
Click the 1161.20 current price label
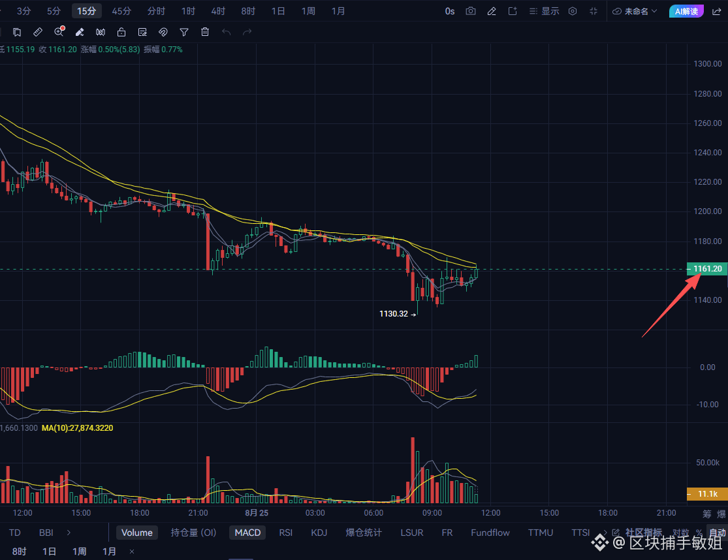707,269
